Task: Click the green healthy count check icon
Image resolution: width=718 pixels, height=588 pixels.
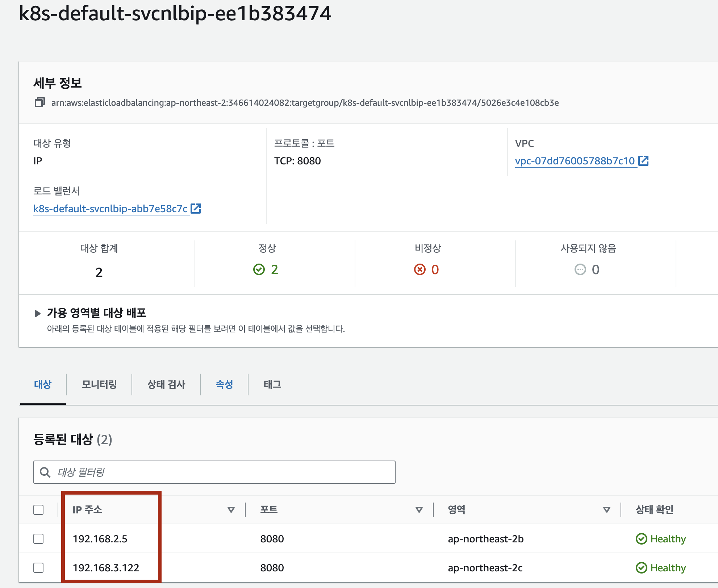Action: click(x=259, y=270)
